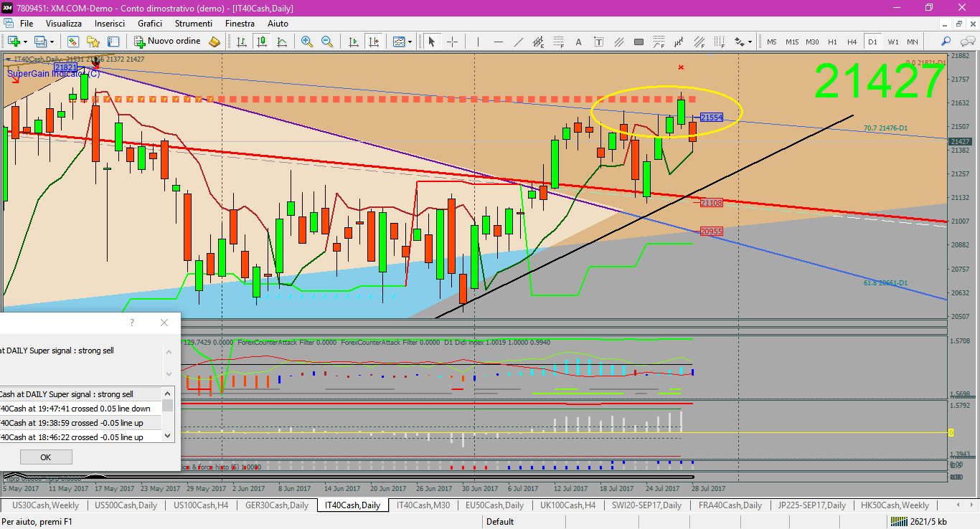This screenshot has width=980, height=529.
Task: Select the rectangle shape tool
Action: pos(638,42)
